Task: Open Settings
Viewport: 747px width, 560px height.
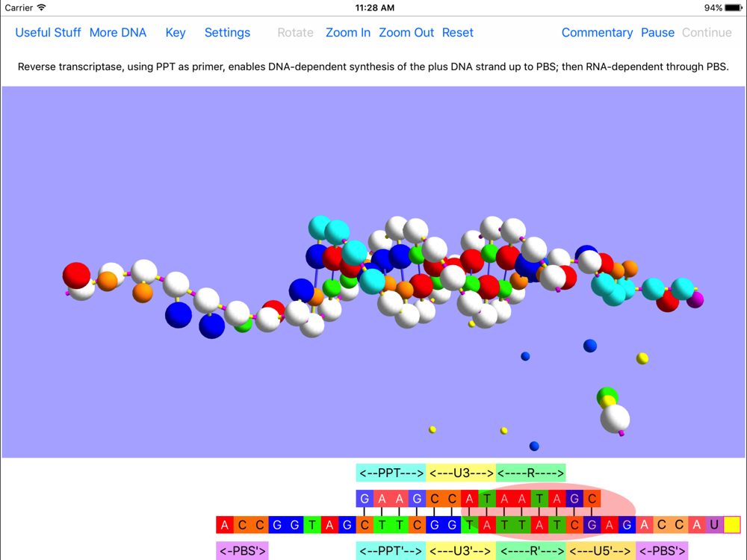Action: (x=227, y=32)
